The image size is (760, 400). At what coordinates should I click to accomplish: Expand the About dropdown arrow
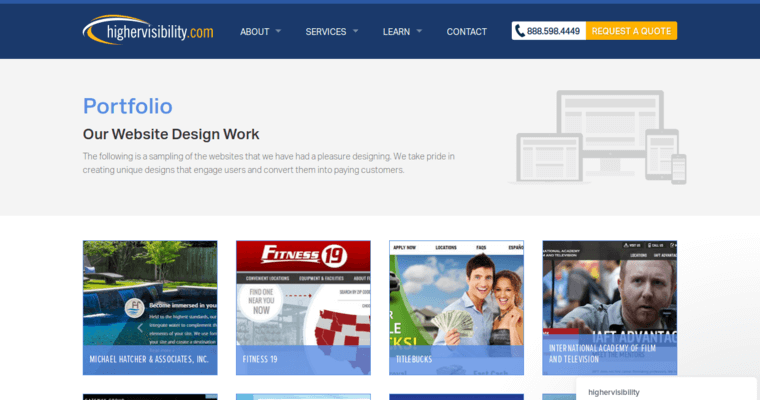tap(278, 31)
